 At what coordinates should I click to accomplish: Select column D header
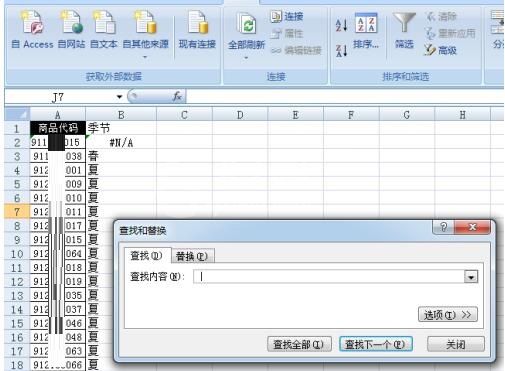click(x=240, y=115)
